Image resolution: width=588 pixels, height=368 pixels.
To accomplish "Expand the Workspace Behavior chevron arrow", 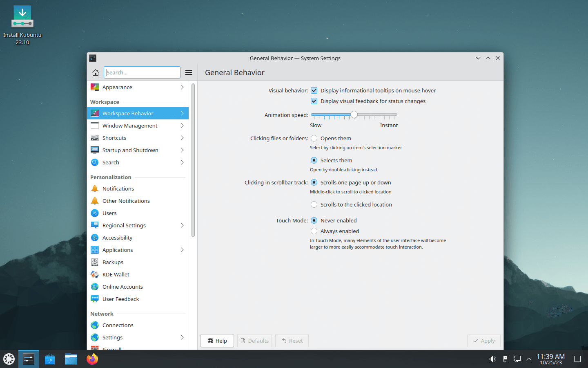I will (x=182, y=113).
